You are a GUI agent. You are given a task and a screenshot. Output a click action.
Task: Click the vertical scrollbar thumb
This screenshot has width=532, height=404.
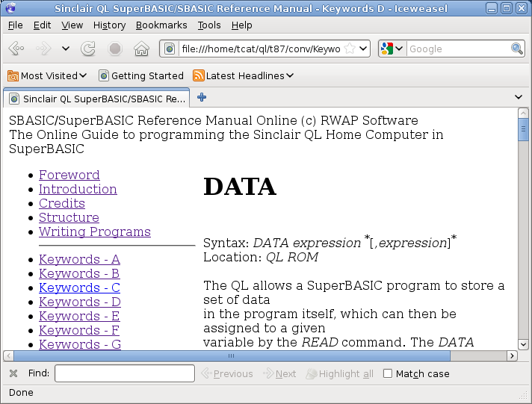coord(523,129)
